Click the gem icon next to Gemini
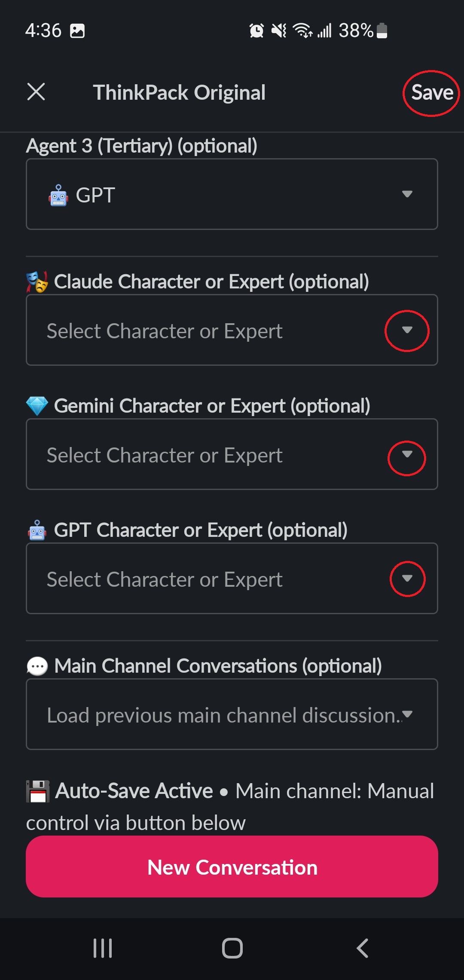The width and height of the screenshot is (464, 980). pos(37,406)
